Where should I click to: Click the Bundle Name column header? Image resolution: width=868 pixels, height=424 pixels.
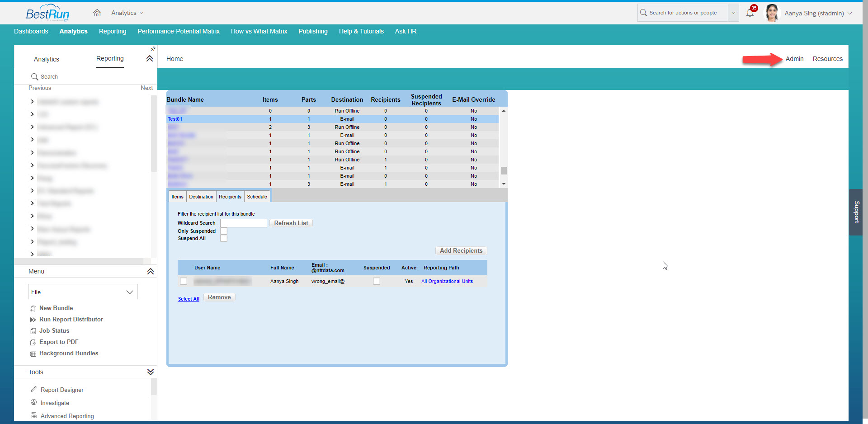(185, 99)
